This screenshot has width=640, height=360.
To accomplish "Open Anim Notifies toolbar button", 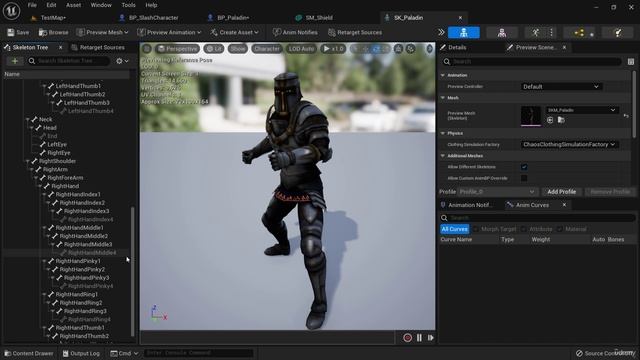I will coord(295,32).
